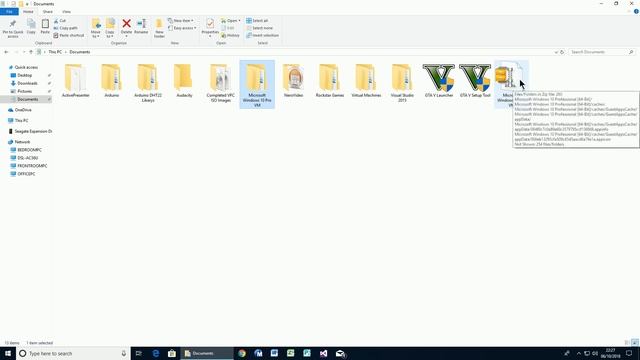Select the ActivePresenter folder
The width and height of the screenshot is (640, 360).
(76, 81)
